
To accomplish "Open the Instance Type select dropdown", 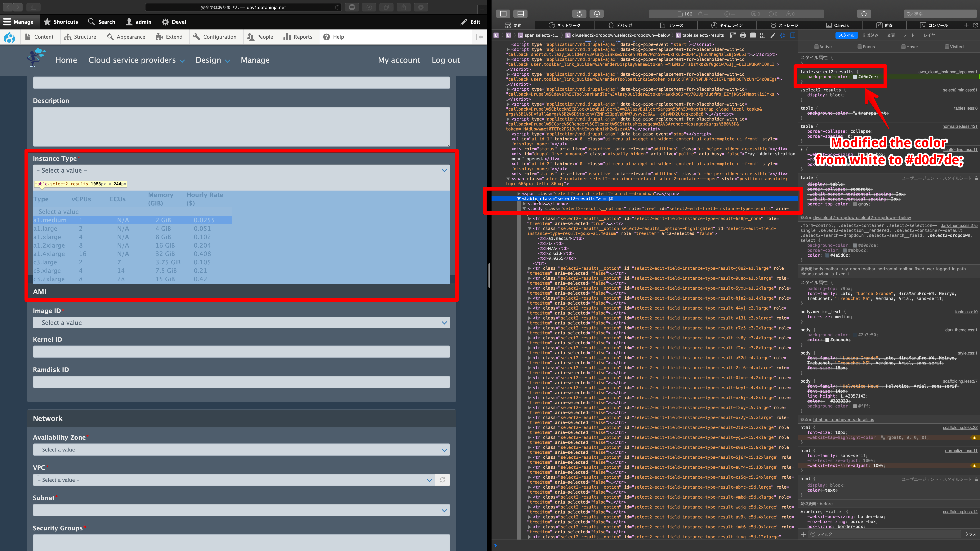I will [x=241, y=170].
